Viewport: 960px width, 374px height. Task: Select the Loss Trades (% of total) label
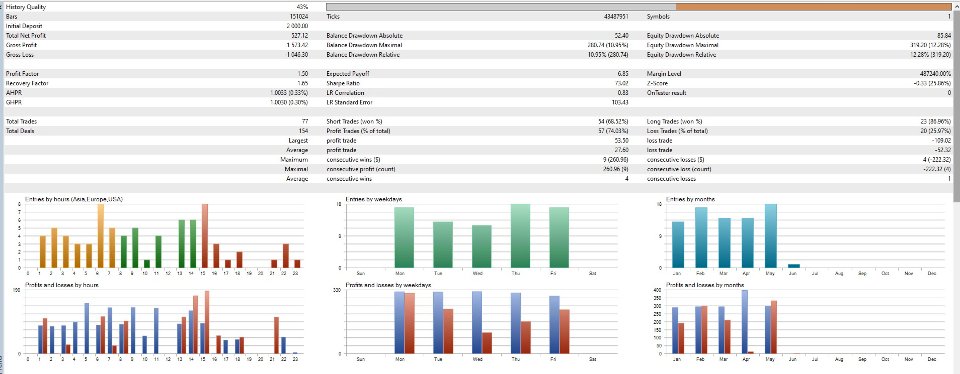pyautogui.click(x=678, y=131)
